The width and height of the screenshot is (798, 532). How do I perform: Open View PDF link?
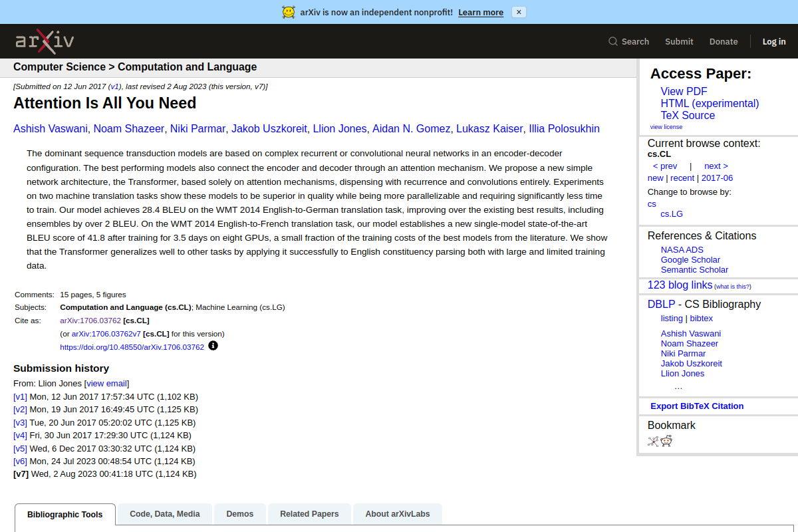click(x=684, y=91)
